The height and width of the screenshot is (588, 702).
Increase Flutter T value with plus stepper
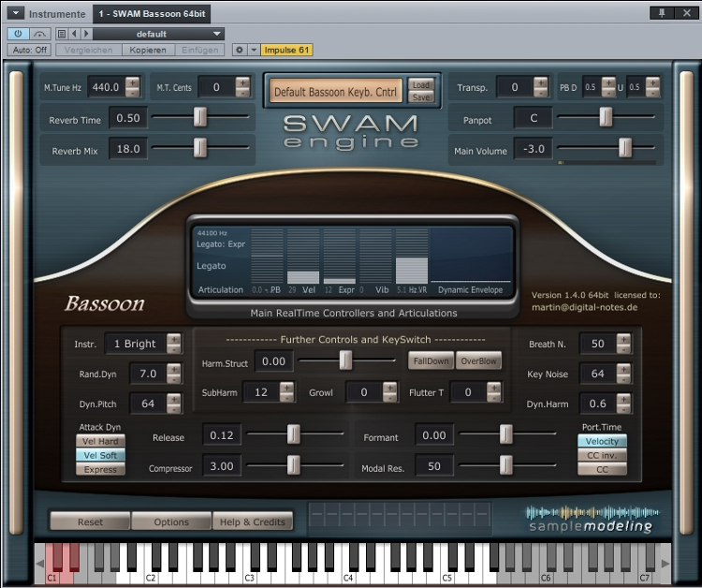(493, 388)
